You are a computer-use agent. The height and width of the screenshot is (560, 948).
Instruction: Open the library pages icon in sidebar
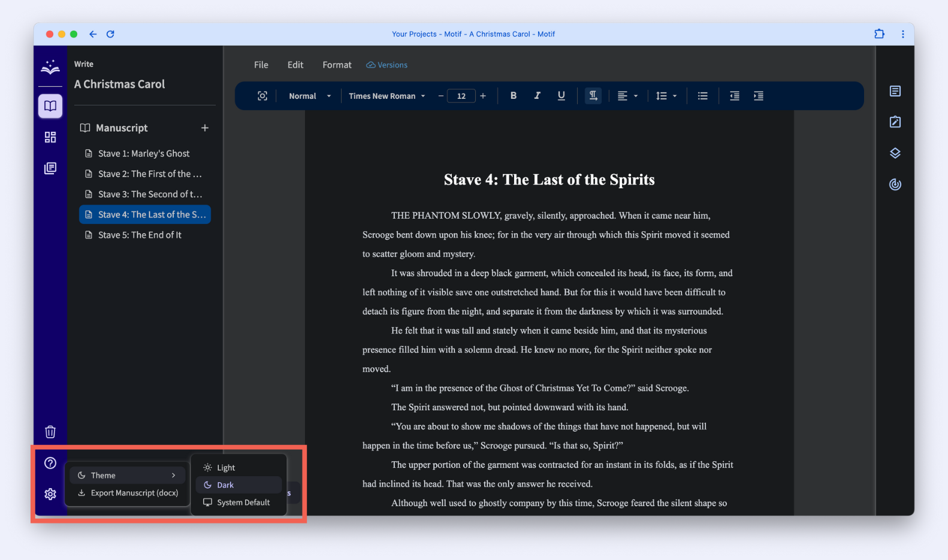point(50,168)
